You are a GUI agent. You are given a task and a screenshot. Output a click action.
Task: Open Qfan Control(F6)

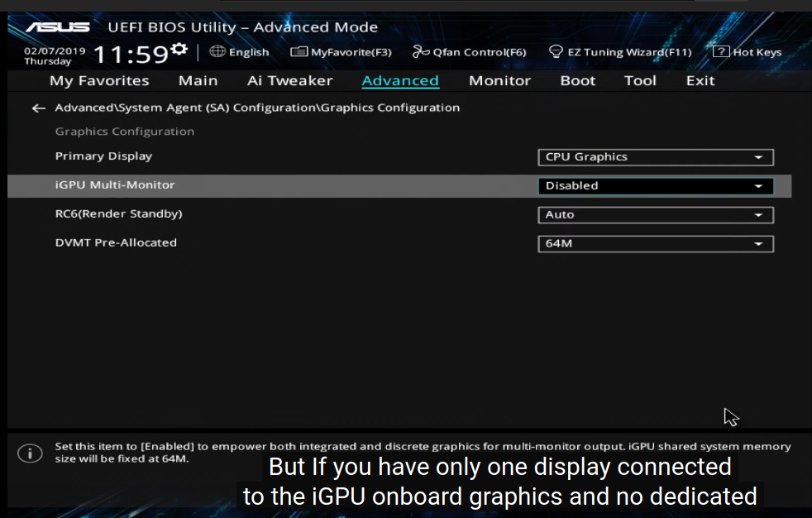(469, 52)
